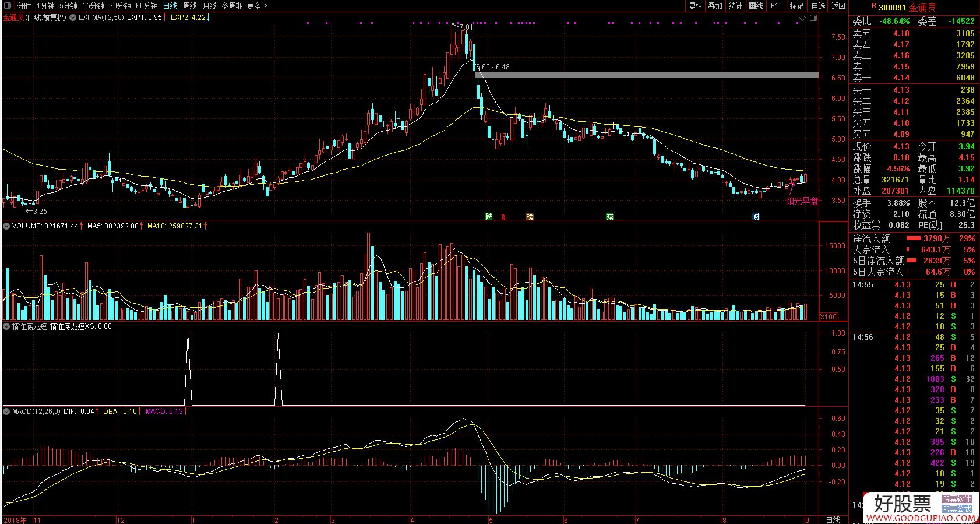Activate the 画线 drawing tool button

[x=756, y=6]
